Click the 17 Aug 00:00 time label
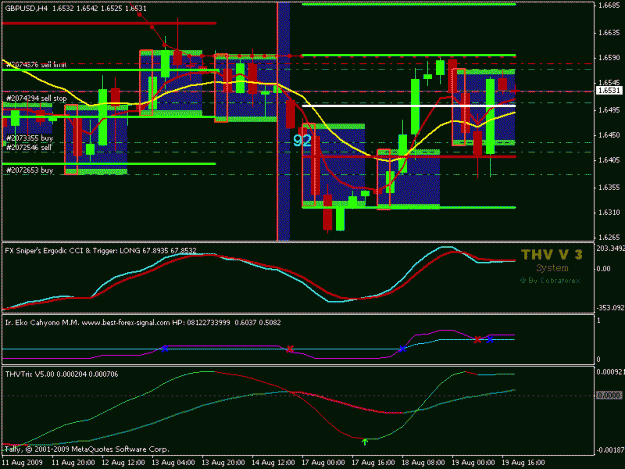The height and width of the screenshot is (469, 625). coord(323,463)
